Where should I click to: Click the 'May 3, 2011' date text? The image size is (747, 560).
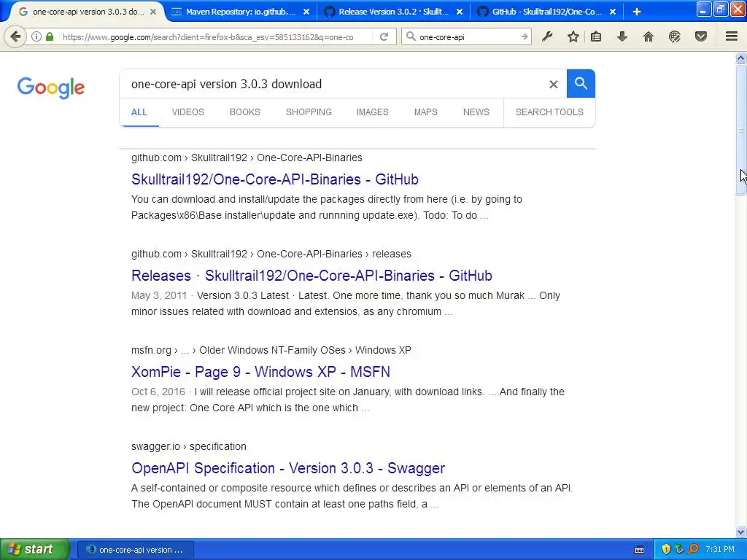(x=158, y=296)
